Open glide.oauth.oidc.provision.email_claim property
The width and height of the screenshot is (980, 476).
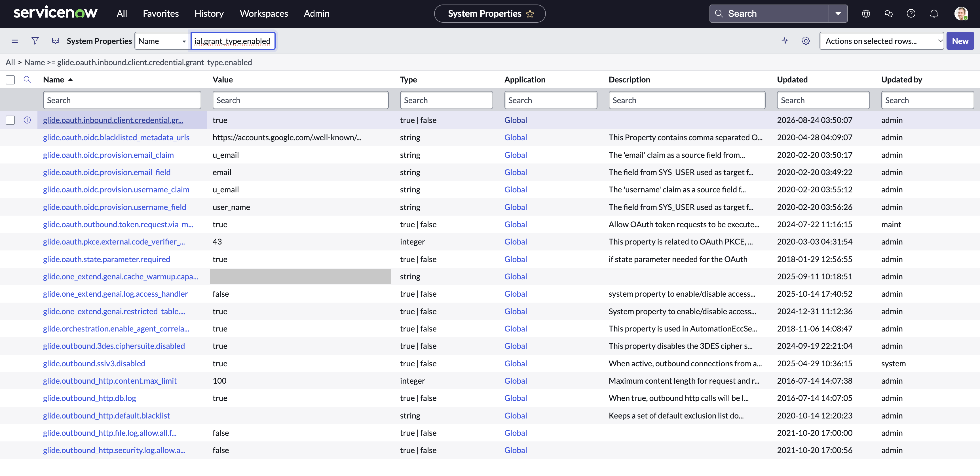(108, 155)
